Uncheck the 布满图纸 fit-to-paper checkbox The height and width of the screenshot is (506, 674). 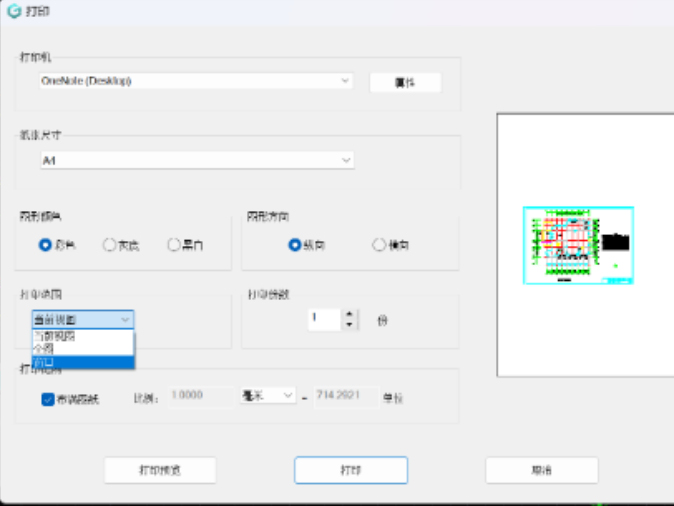[x=48, y=399]
